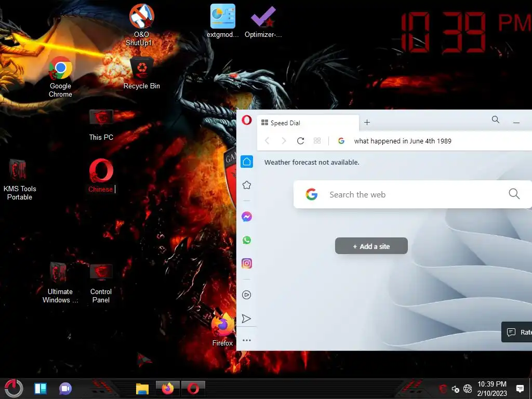Go back in Opera
The width and height of the screenshot is (532, 399).
pos(268,141)
